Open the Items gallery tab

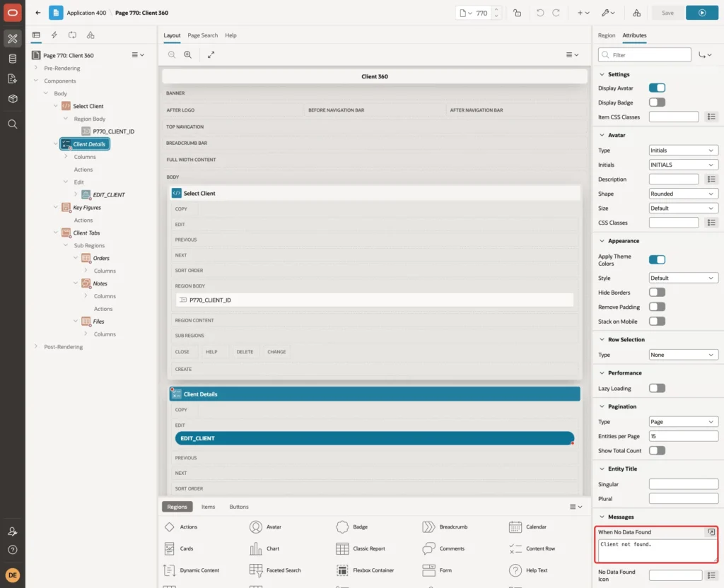coord(209,507)
